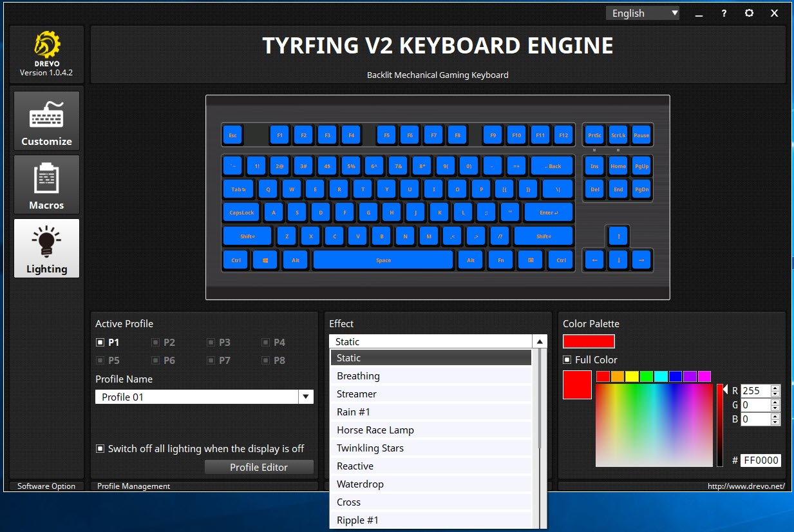The height and width of the screenshot is (532, 794).
Task: Click the Software Option label
Action: tap(46, 486)
